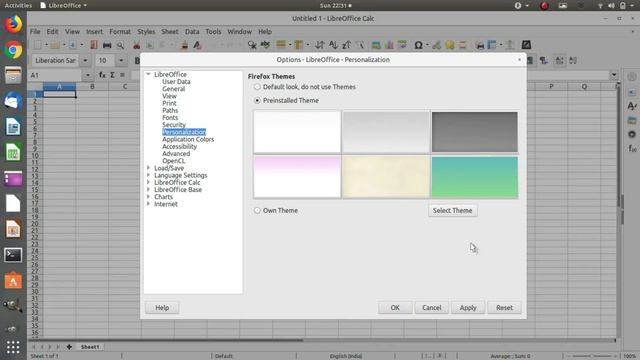Choose the dark gray preinstalled theme swatch
Screen dimensions: 640x360
[475, 132]
